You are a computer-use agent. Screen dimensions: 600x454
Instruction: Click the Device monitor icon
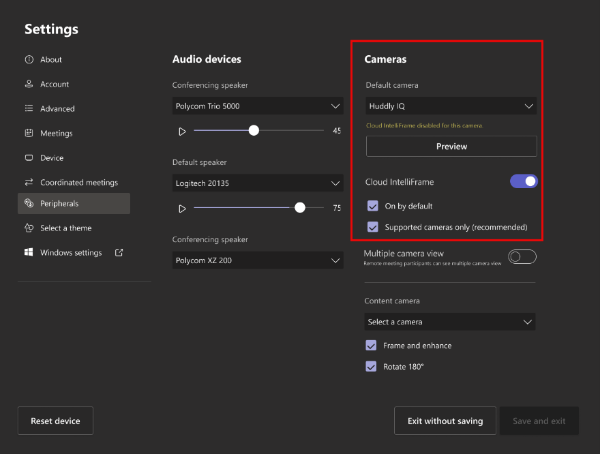click(29, 158)
